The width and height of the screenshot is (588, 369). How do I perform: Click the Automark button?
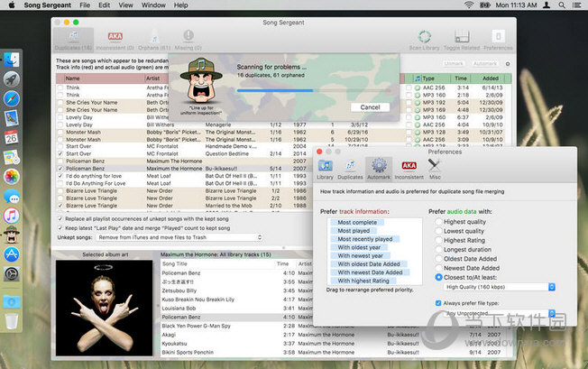point(485,64)
